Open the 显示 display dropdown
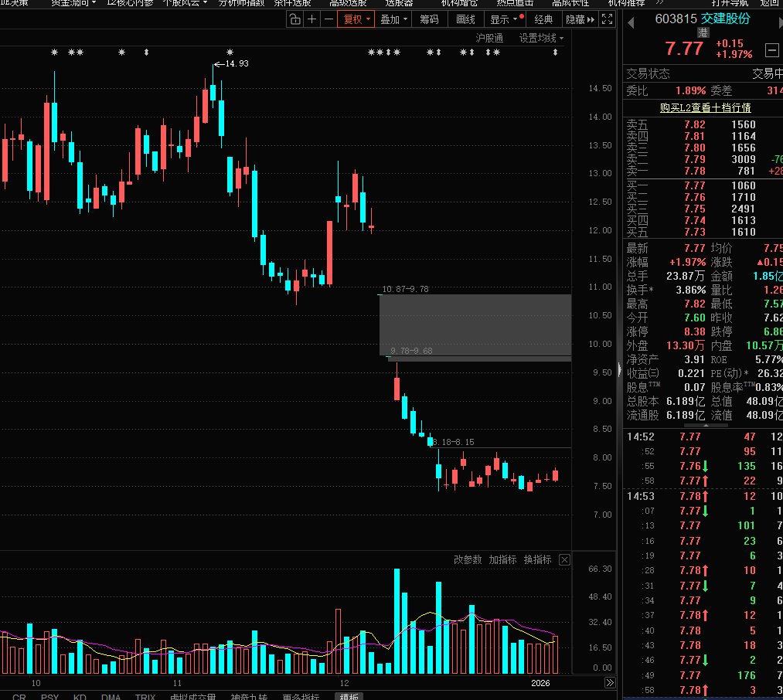 point(504,19)
